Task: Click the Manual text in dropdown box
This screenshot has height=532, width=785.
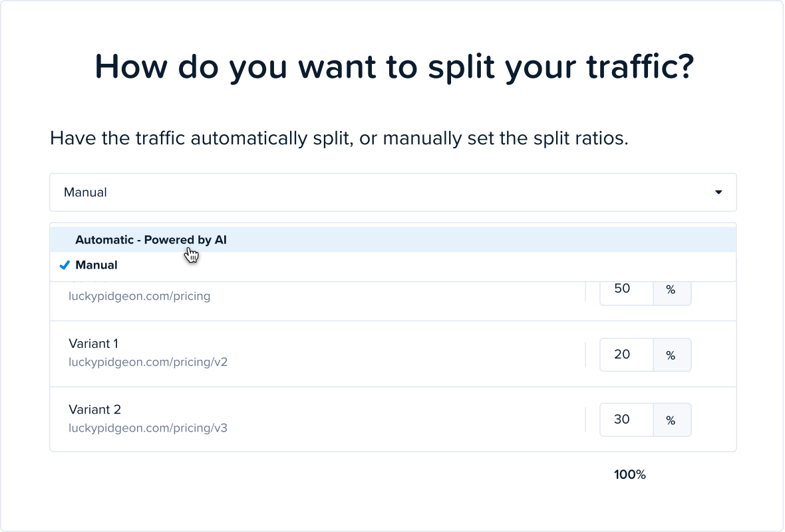Action: pos(85,192)
